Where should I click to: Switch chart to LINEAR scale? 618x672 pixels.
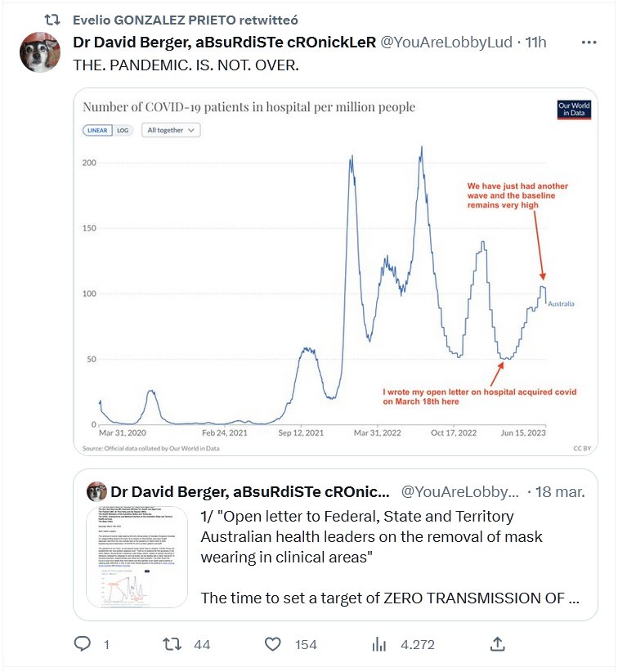(97, 130)
